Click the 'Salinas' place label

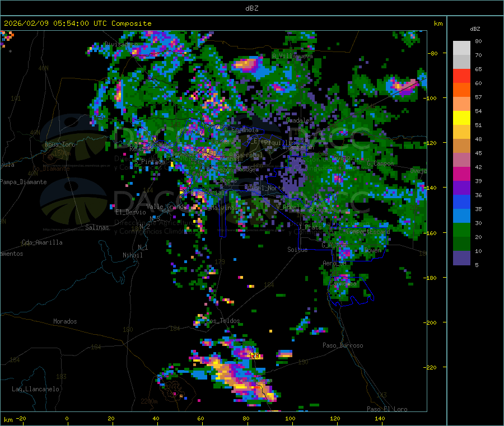click(x=97, y=227)
